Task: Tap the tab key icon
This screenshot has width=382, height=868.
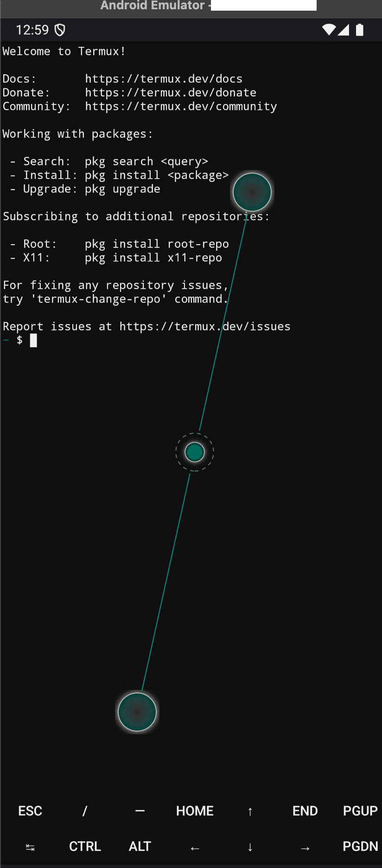Action: (x=30, y=848)
